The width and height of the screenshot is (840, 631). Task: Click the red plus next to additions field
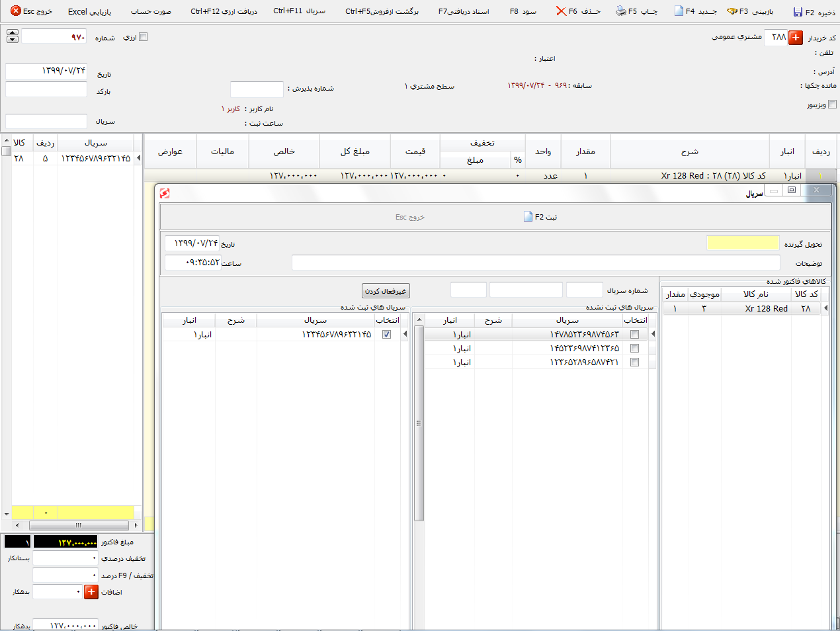pyautogui.click(x=91, y=592)
